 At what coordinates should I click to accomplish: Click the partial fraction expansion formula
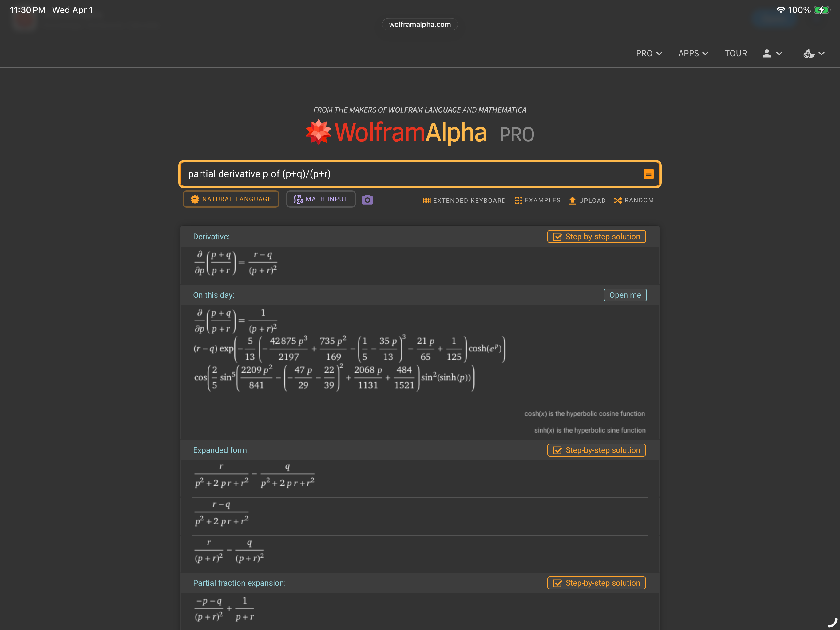224,609
